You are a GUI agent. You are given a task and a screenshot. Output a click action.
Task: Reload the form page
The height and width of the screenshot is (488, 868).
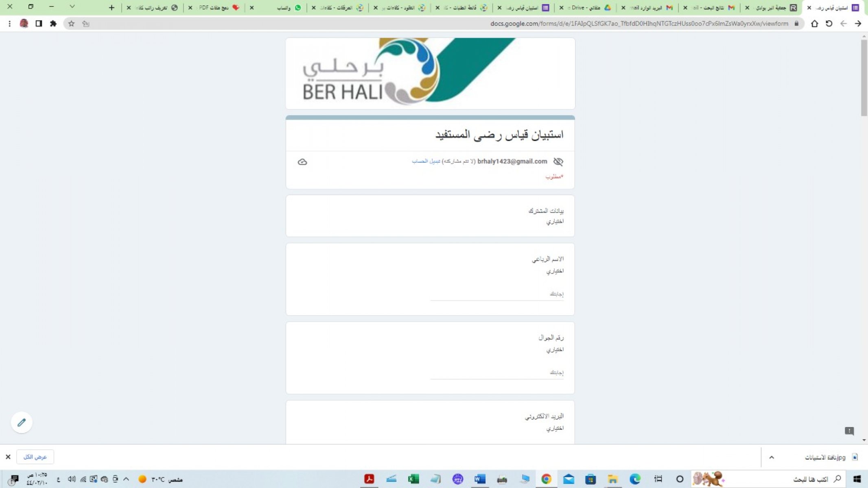[x=829, y=24]
